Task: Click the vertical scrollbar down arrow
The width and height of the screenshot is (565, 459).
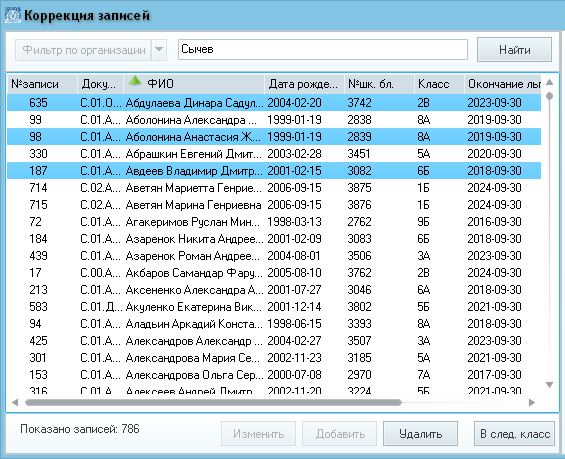Action: point(550,385)
